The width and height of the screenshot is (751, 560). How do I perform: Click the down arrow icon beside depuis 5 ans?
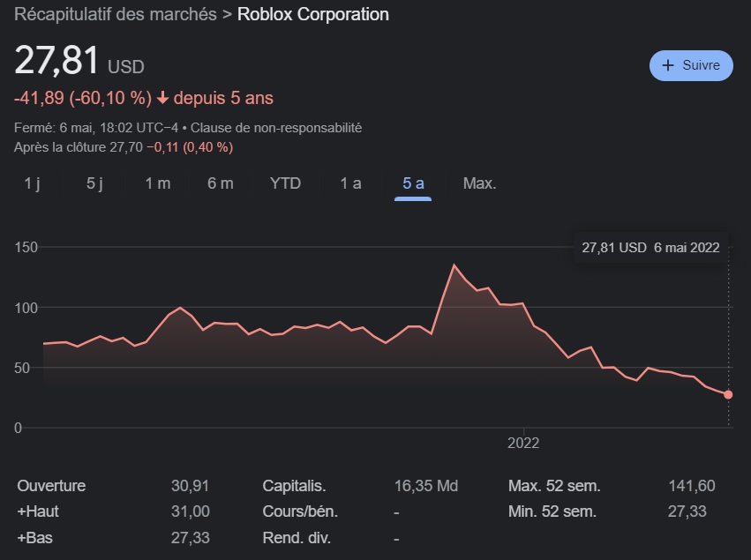coord(163,98)
